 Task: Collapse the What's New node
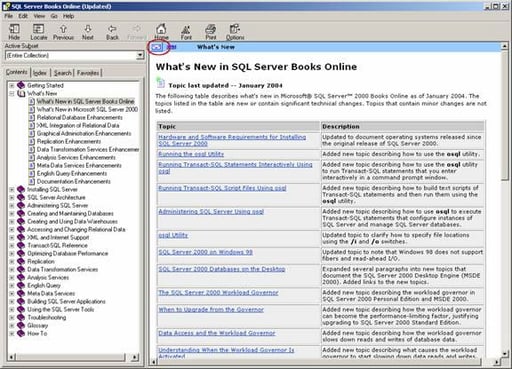click(x=12, y=93)
